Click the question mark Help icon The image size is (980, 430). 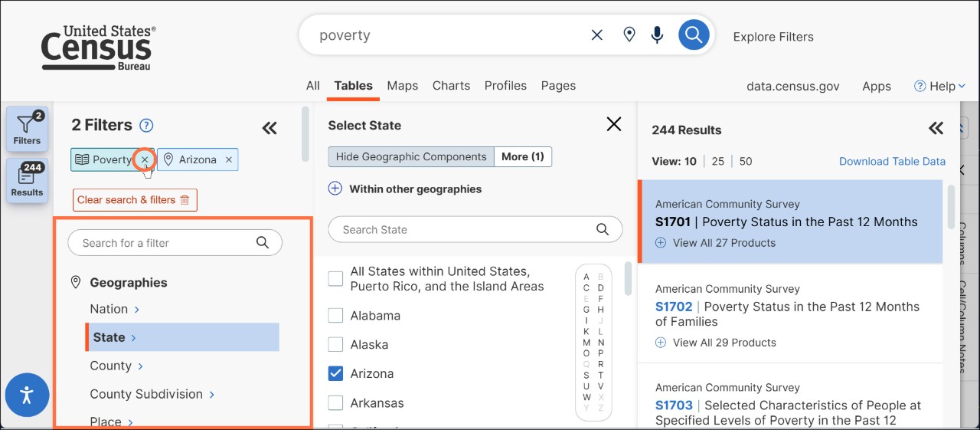[920, 86]
